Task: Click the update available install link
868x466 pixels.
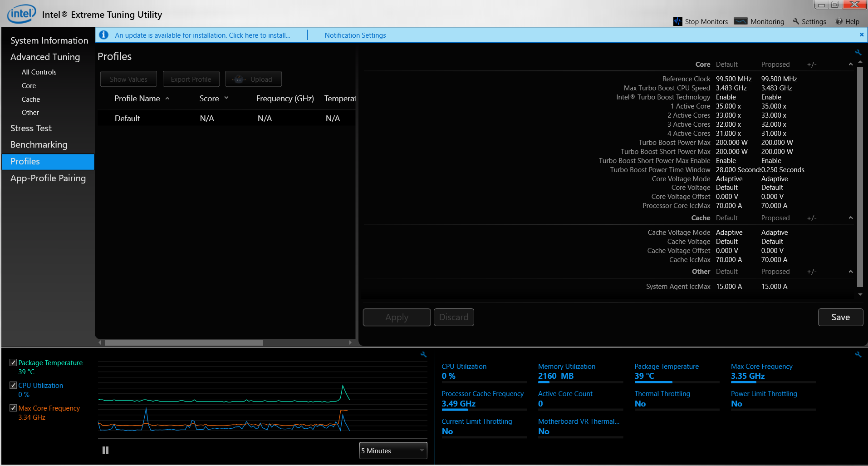Action: pyautogui.click(x=202, y=35)
